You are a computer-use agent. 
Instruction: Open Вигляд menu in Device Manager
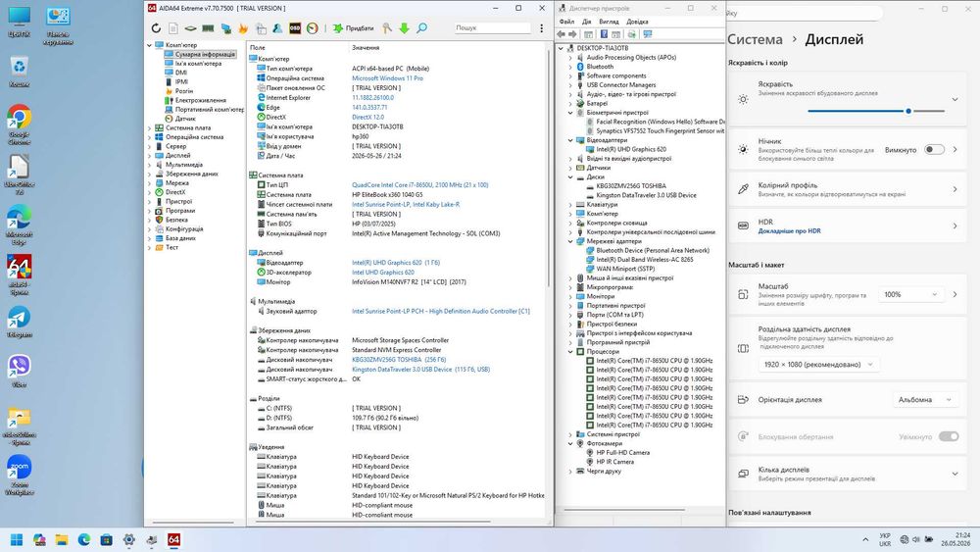click(609, 22)
